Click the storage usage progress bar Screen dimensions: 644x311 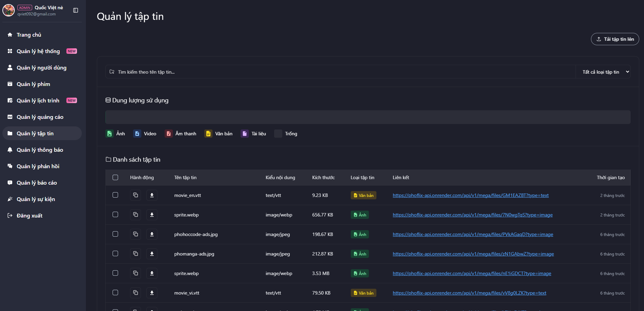click(368, 117)
